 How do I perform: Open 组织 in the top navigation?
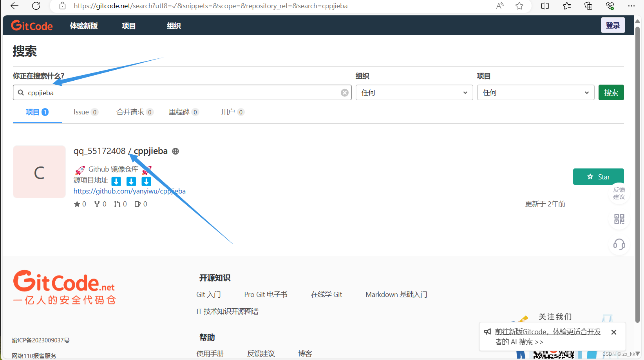[174, 26]
